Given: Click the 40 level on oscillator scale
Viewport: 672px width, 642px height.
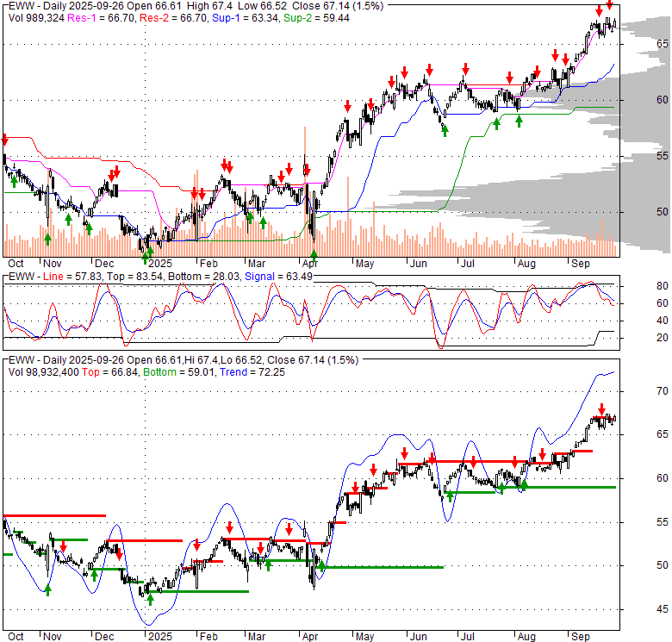Looking at the screenshot, I should [663, 321].
